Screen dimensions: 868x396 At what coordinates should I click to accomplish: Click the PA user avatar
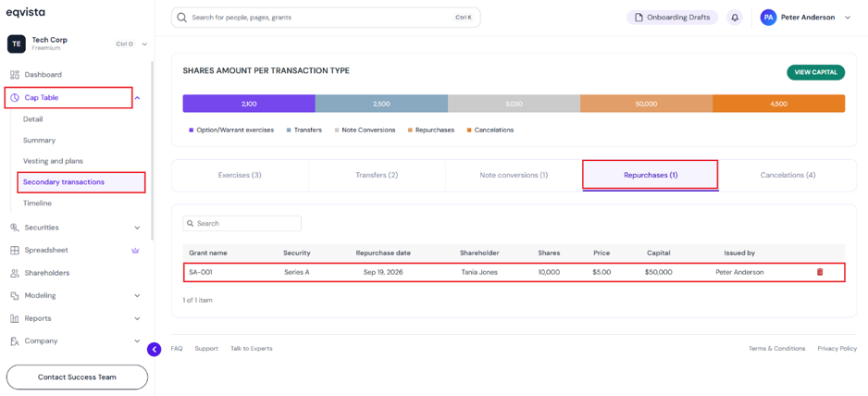(768, 18)
